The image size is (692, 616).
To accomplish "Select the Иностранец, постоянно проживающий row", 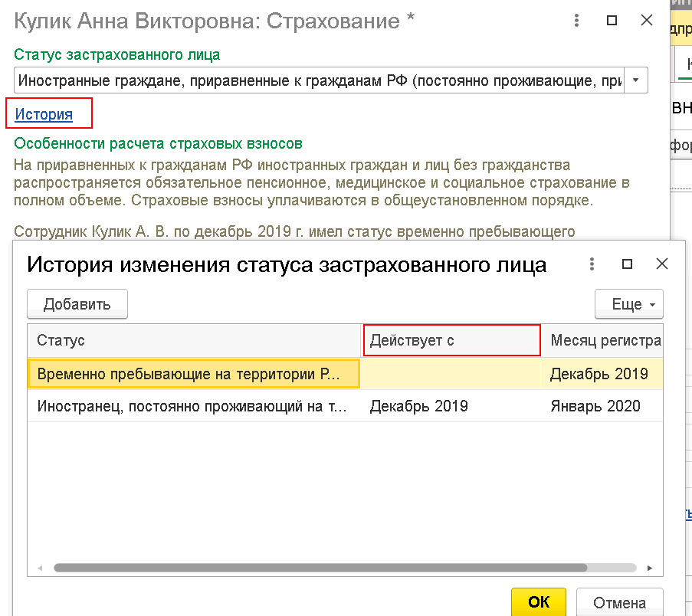I will click(345, 406).
